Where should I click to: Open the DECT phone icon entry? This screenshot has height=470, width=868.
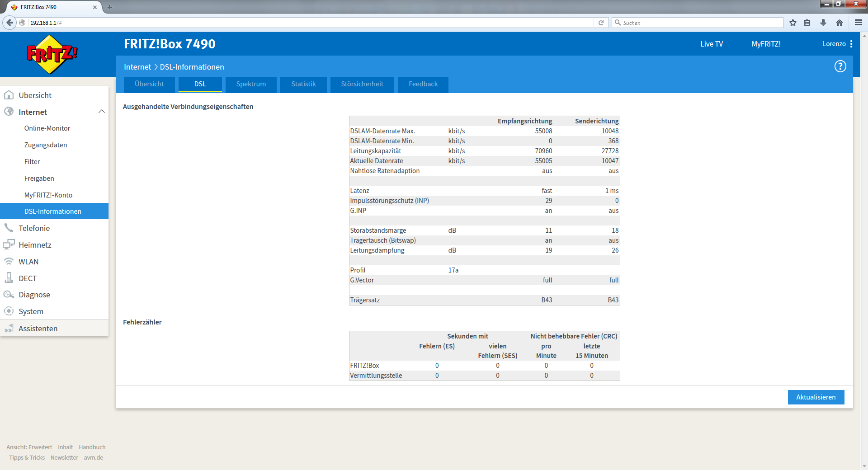(x=9, y=278)
